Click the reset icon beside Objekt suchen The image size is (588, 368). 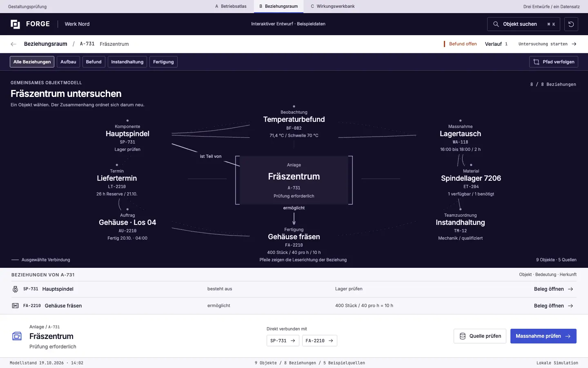[571, 24]
